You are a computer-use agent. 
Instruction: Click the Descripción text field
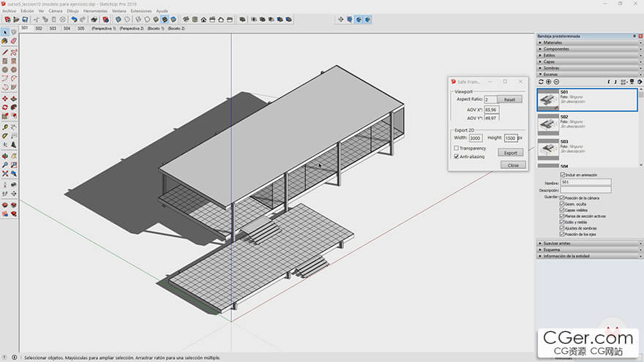pos(585,190)
